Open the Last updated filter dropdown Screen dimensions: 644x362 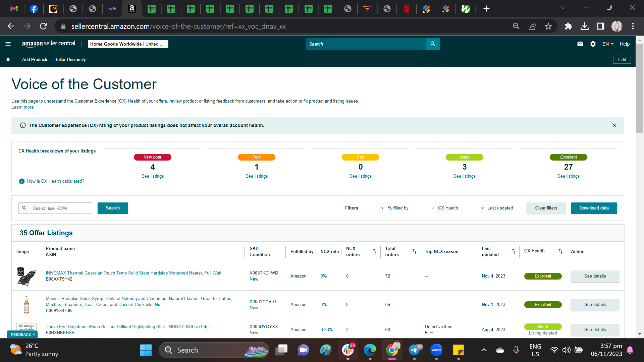pos(497,208)
